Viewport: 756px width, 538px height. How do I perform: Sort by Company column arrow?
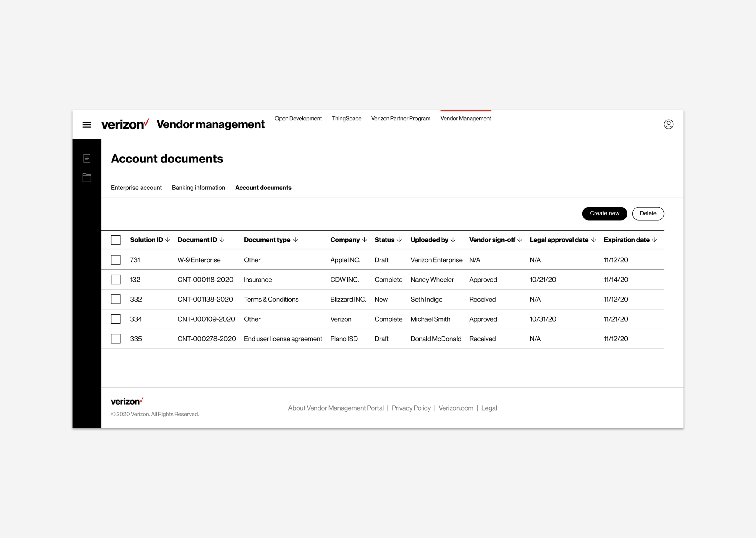364,240
